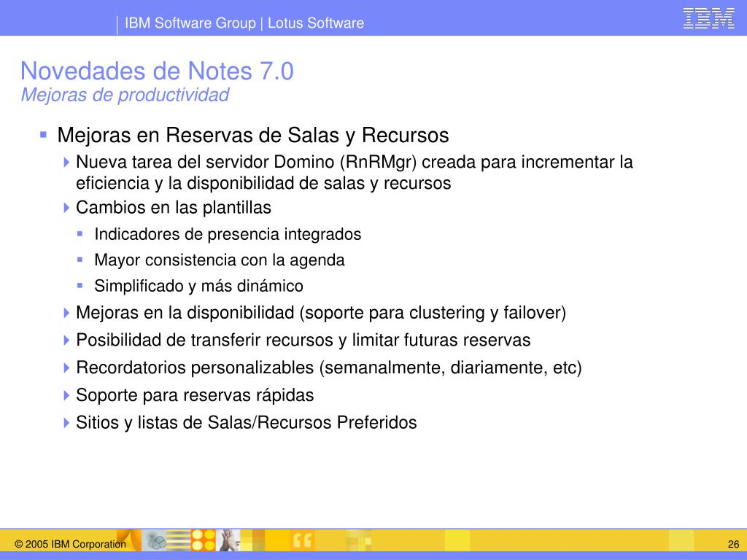The image size is (747, 560).
Task: Click "Sitios y listas de Salas/Recursos Preferidos"
Action: tap(247, 422)
